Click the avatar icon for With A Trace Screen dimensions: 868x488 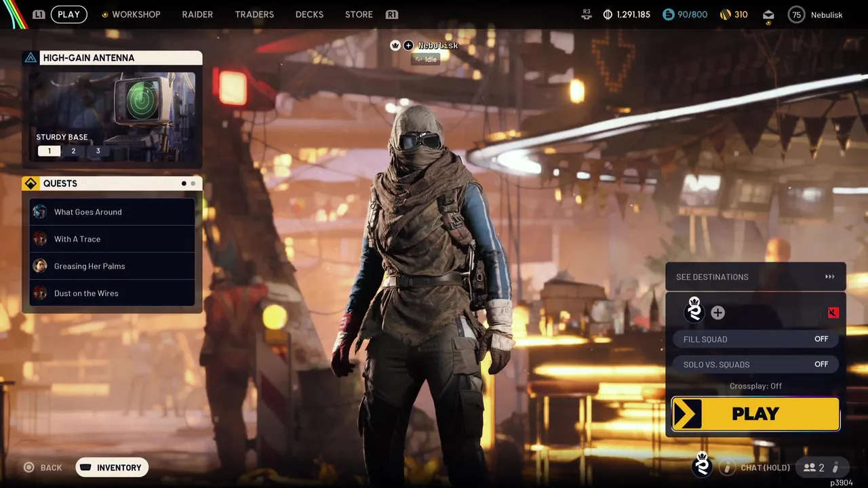(40, 239)
